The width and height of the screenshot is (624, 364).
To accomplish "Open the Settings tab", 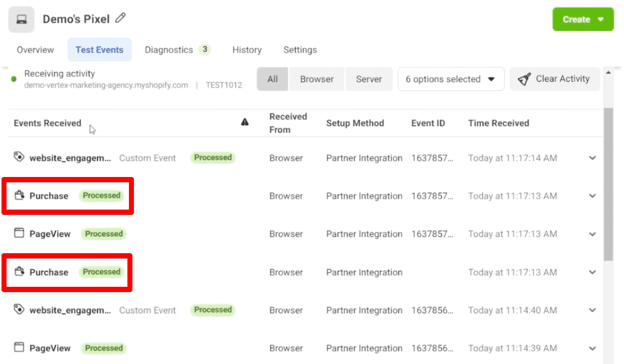I will (300, 50).
